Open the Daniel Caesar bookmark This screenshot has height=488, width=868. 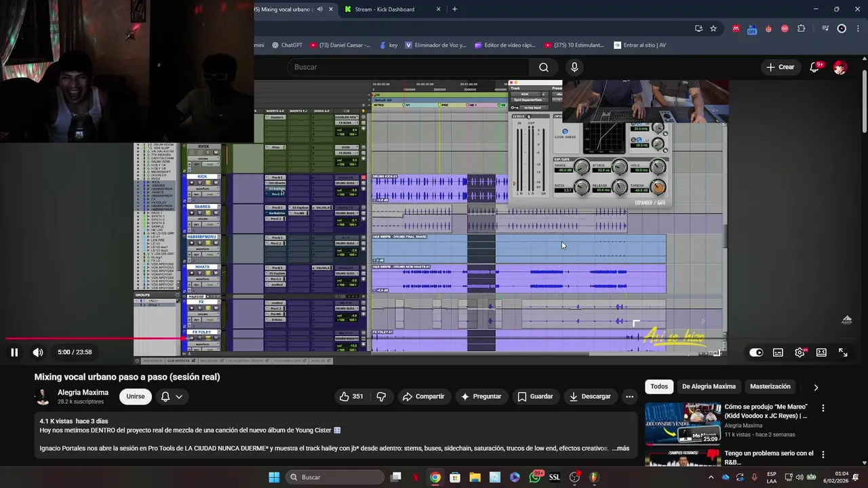340,45
